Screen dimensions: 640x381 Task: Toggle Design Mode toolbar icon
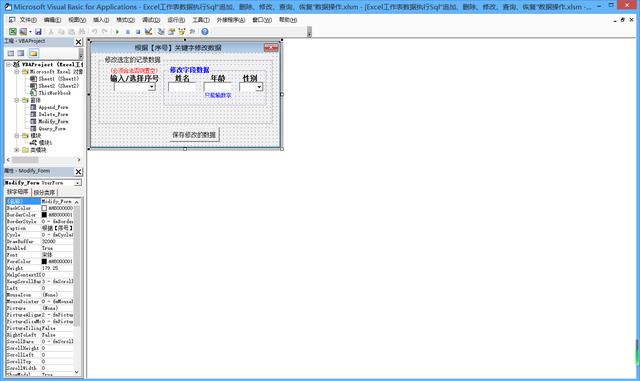pos(148,31)
